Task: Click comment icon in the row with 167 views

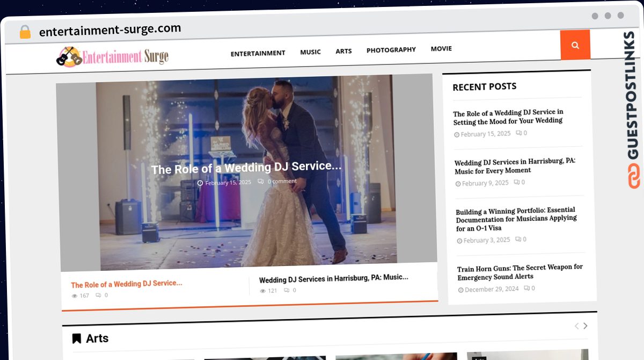Action: point(99,296)
